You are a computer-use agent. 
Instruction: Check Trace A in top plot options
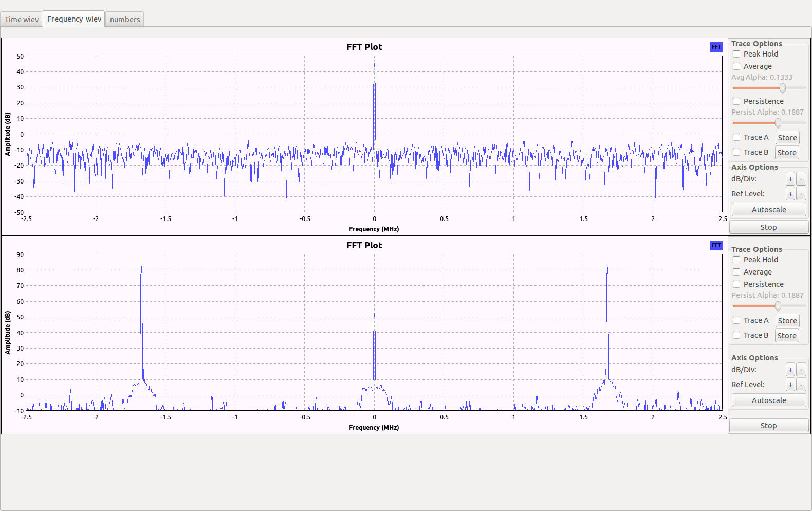click(x=736, y=137)
